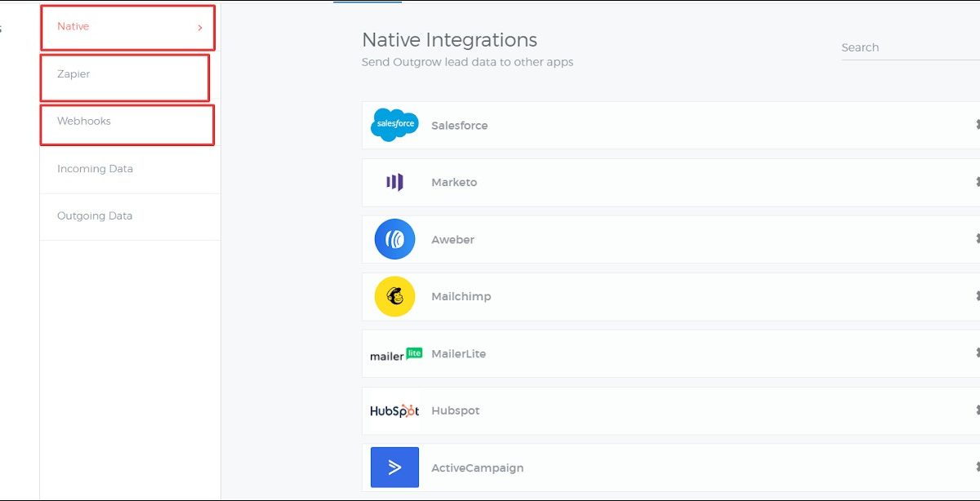
Task: Focus the integrations Search field
Action: point(906,47)
